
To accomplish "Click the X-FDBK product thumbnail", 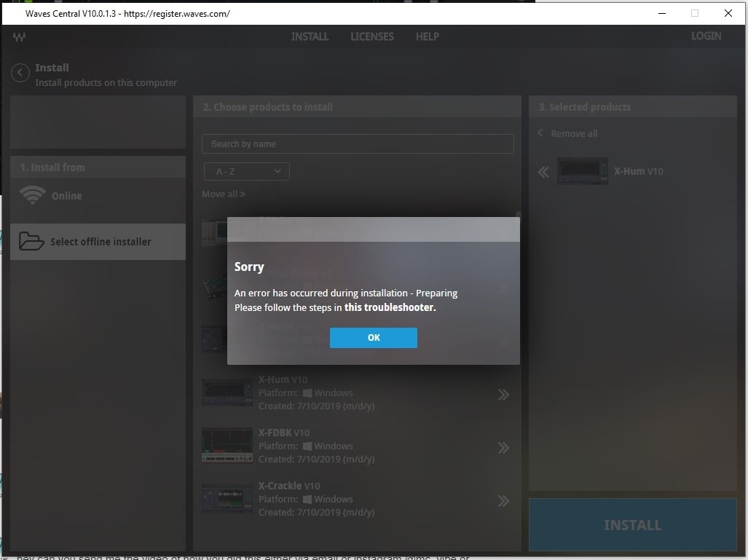I will coord(227,445).
